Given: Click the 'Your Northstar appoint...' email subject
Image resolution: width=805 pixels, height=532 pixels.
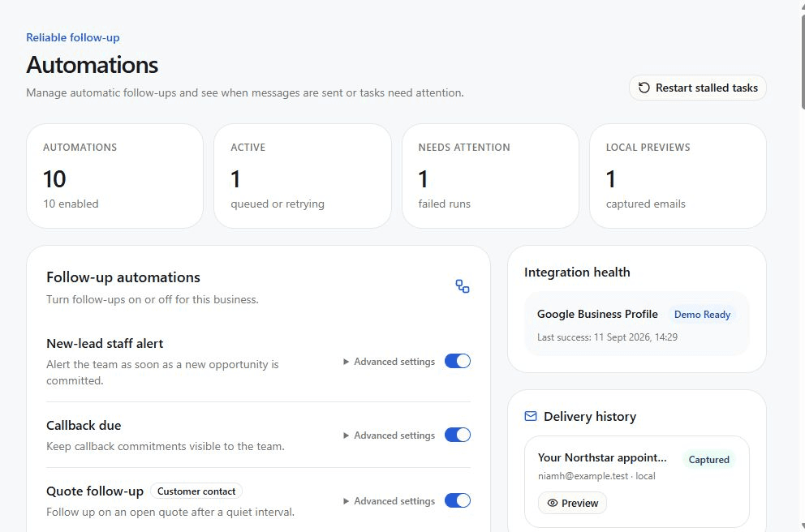Looking at the screenshot, I should point(602,457).
